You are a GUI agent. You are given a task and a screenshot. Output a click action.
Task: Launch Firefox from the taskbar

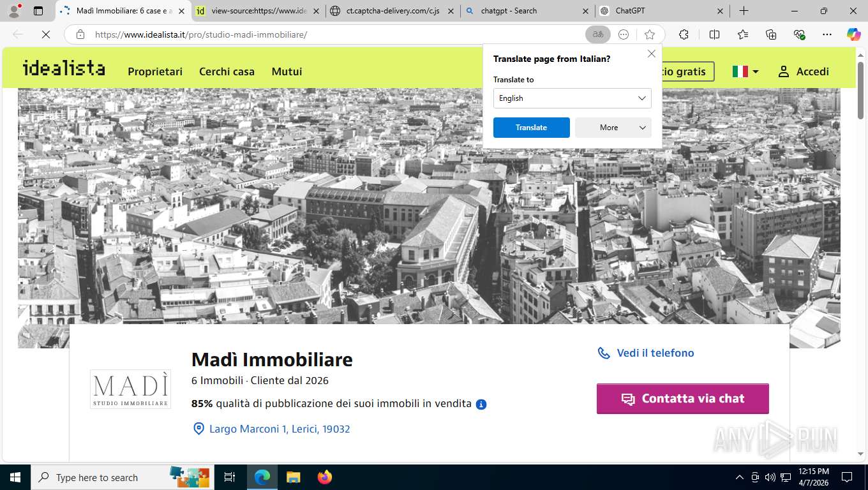coord(324,477)
